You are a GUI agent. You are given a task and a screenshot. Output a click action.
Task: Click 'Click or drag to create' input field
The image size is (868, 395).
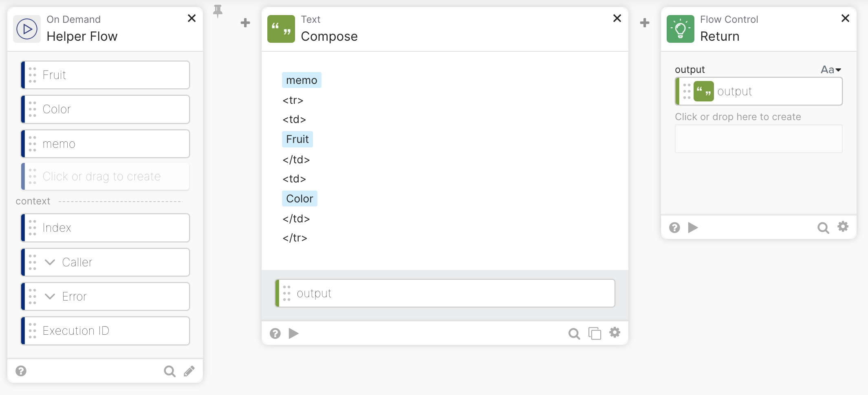pyautogui.click(x=105, y=176)
